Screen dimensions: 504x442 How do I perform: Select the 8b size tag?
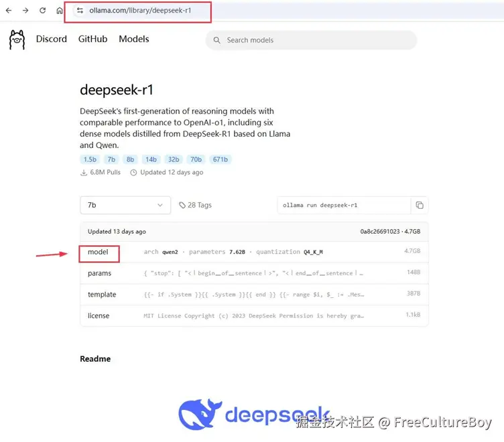click(x=130, y=159)
